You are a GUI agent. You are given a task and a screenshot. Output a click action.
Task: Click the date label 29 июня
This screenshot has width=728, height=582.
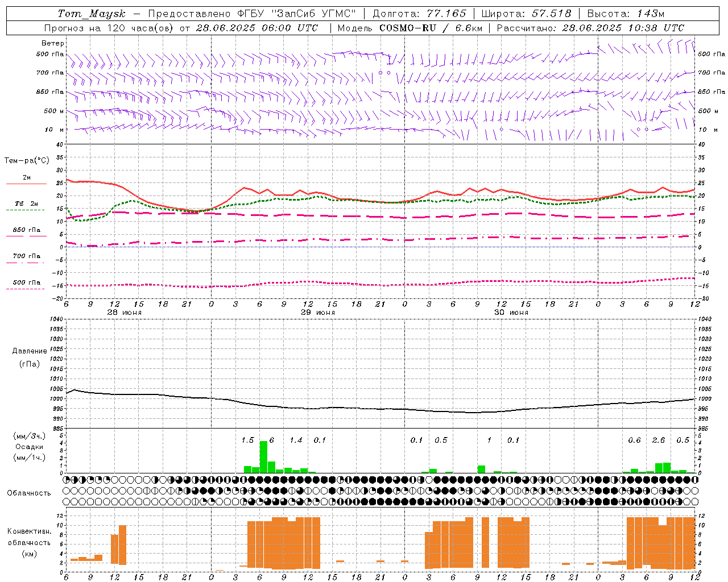318,313
